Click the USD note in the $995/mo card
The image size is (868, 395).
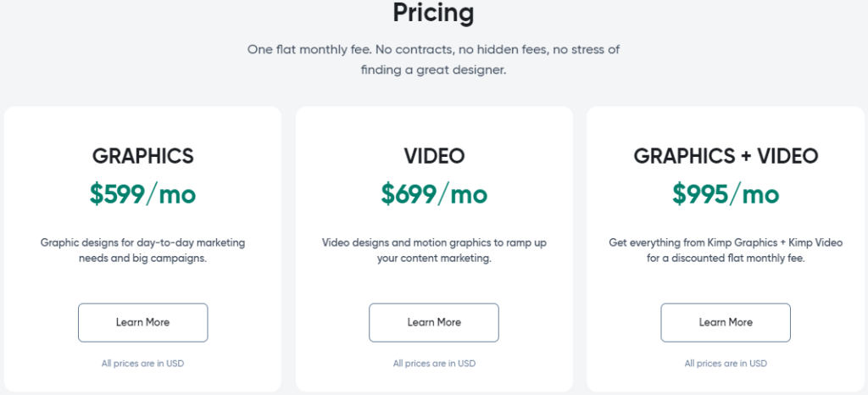coord(726,364)
